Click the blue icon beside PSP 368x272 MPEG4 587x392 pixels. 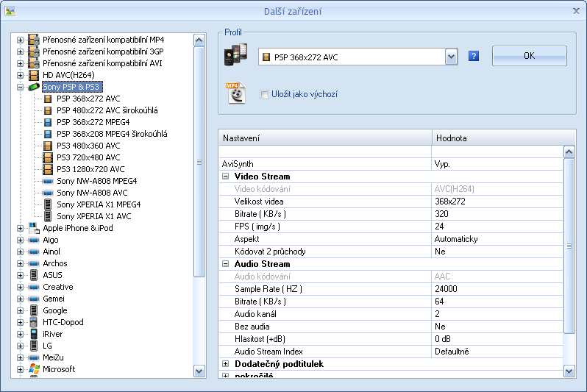point(48,122)
